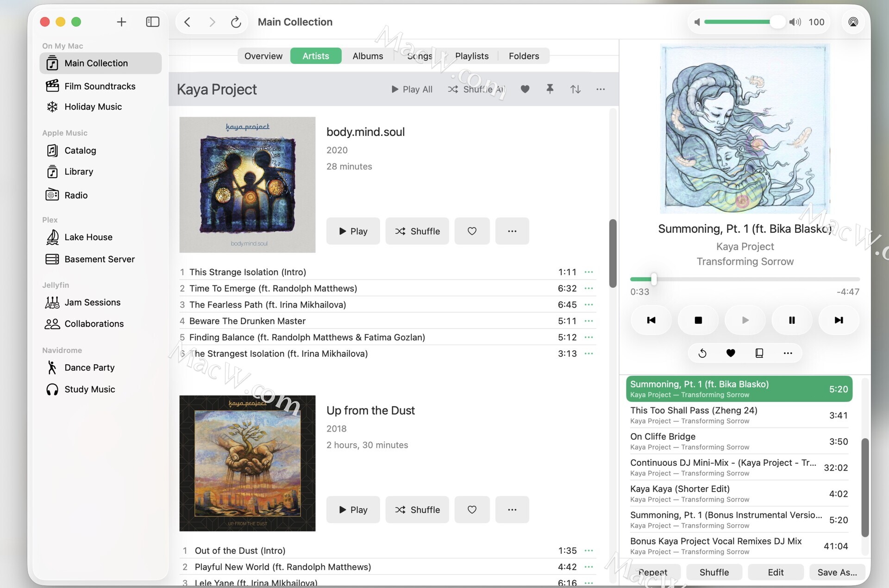
Task: Open AirPlay output options
Action: click(853, 22)
